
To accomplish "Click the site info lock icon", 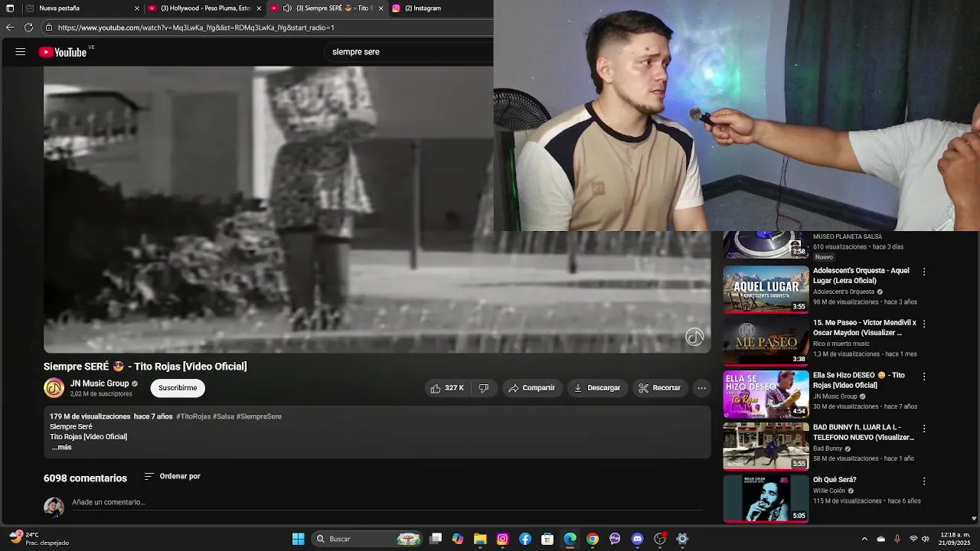I will (48, 28).
